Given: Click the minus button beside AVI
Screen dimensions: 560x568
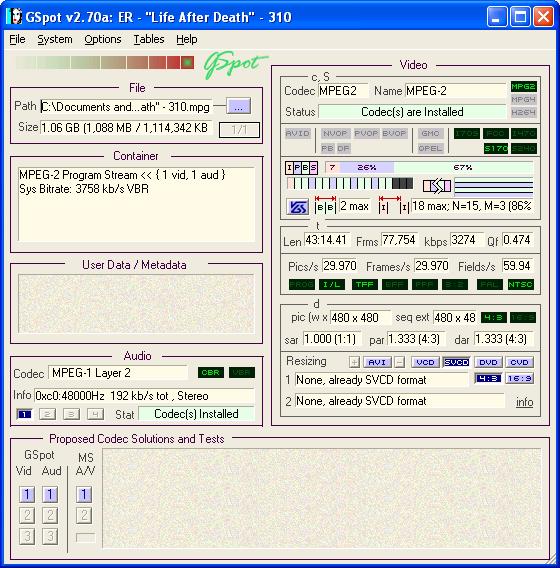Looking at the screenshot, I should tap(399, 362).
